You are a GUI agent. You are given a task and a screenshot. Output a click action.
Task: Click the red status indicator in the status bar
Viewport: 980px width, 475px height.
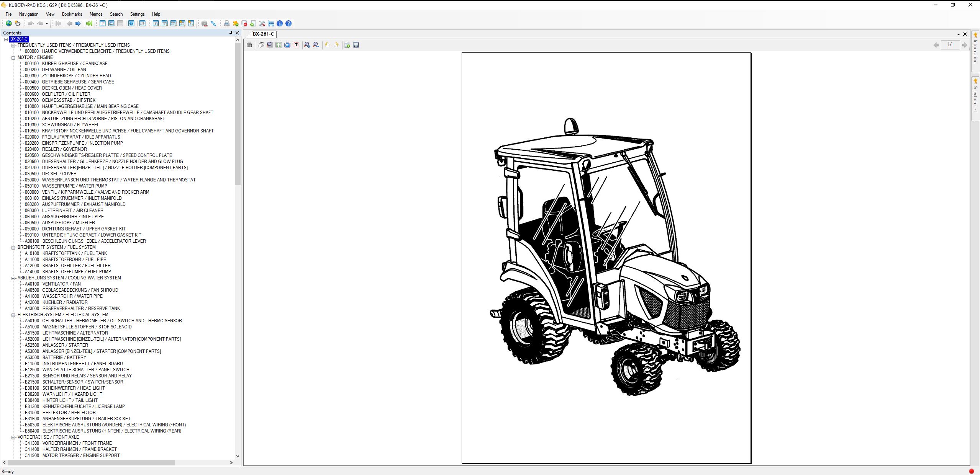point(971,471)
